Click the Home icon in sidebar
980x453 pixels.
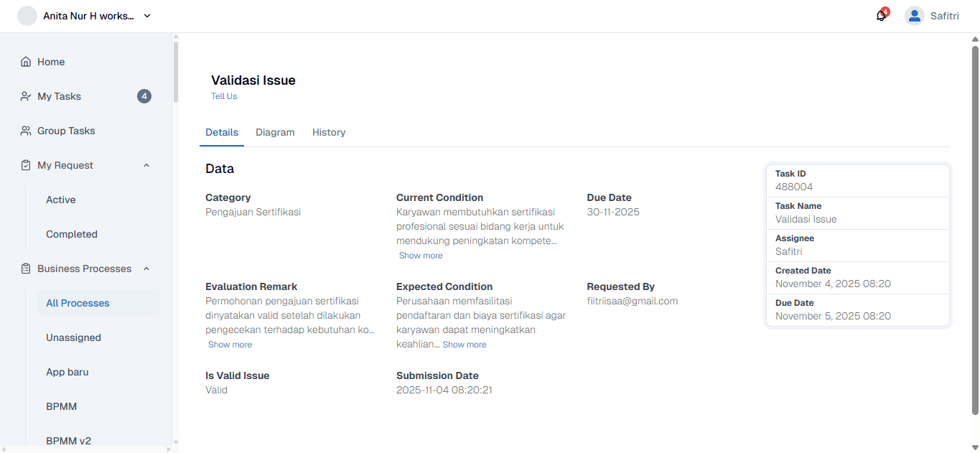click(x=26, y=62)
